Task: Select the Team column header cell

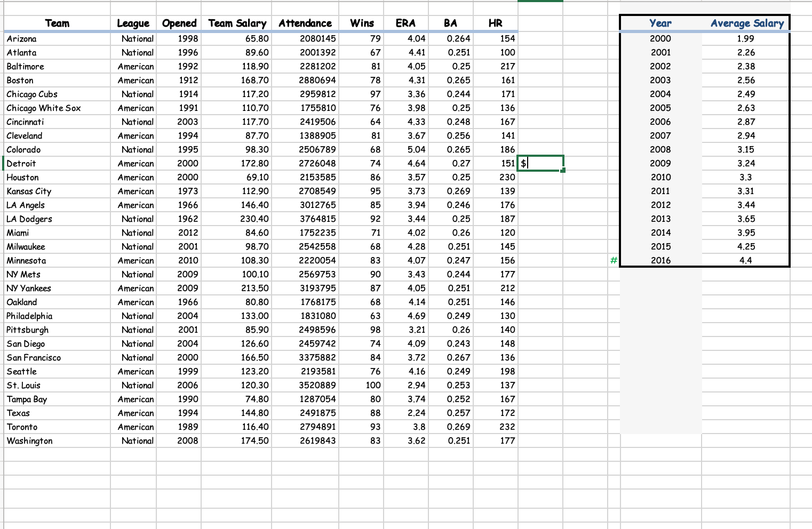Action: [57, 23]
